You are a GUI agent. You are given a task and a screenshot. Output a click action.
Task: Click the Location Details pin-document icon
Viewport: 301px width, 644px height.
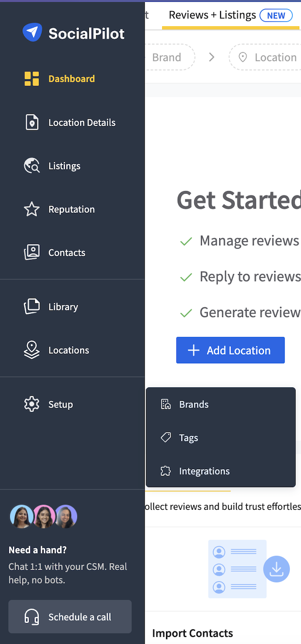[x=32, y=122]
